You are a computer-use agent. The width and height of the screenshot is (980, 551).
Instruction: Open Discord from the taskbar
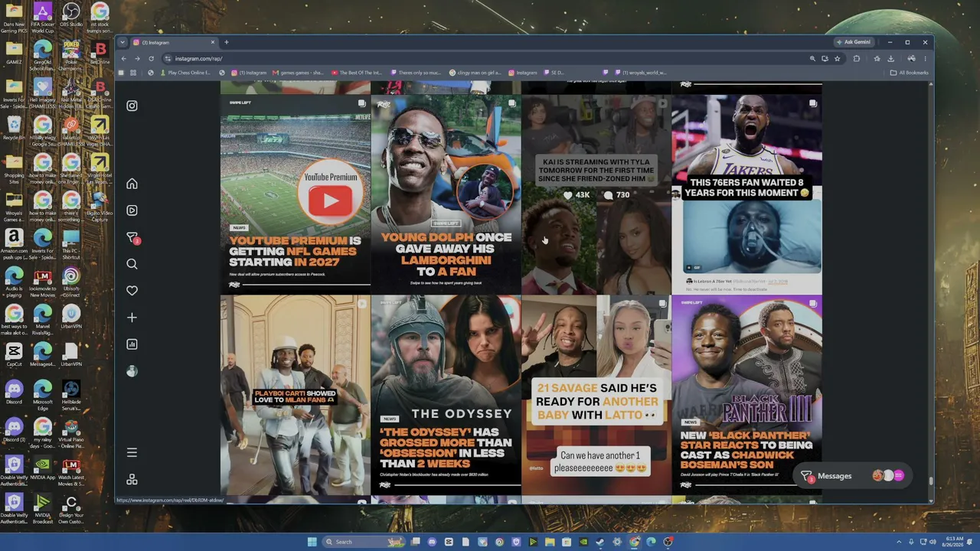tap(432, 542)
